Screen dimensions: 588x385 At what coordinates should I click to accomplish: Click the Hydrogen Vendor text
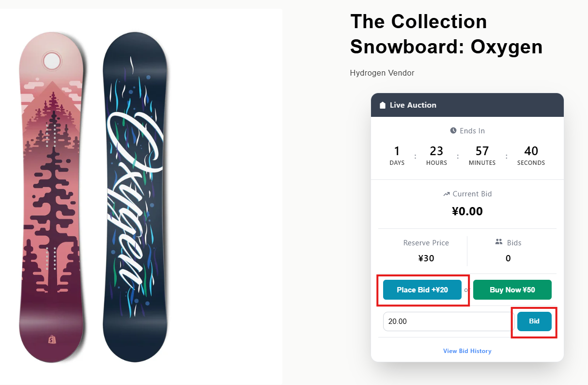pos(382,73)
